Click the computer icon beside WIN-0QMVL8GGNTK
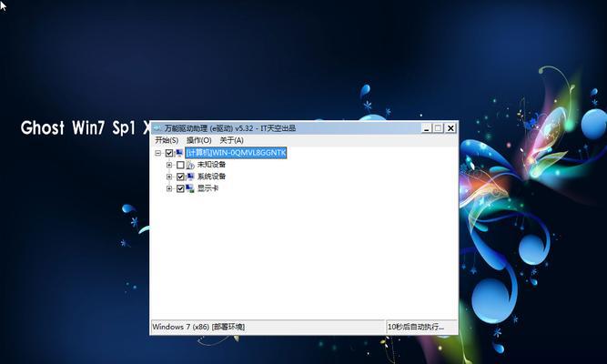The width and height of the screenshot is (607, 364). tap(179, 153)
